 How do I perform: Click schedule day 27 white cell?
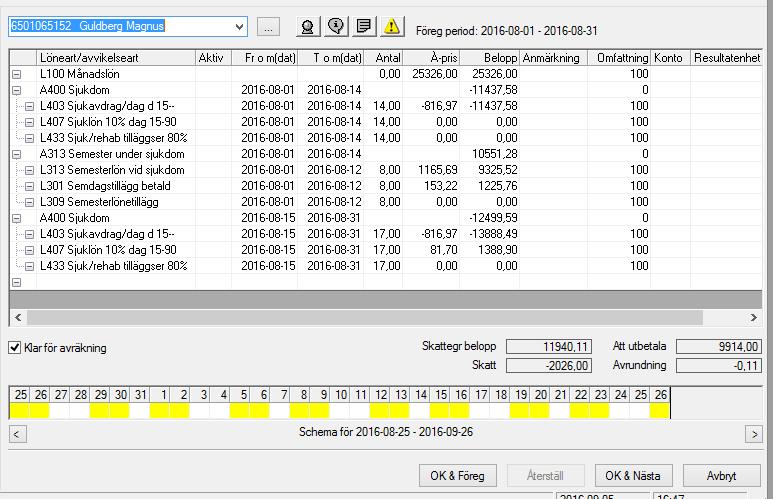pyautogui.click(x=60, y=411)
